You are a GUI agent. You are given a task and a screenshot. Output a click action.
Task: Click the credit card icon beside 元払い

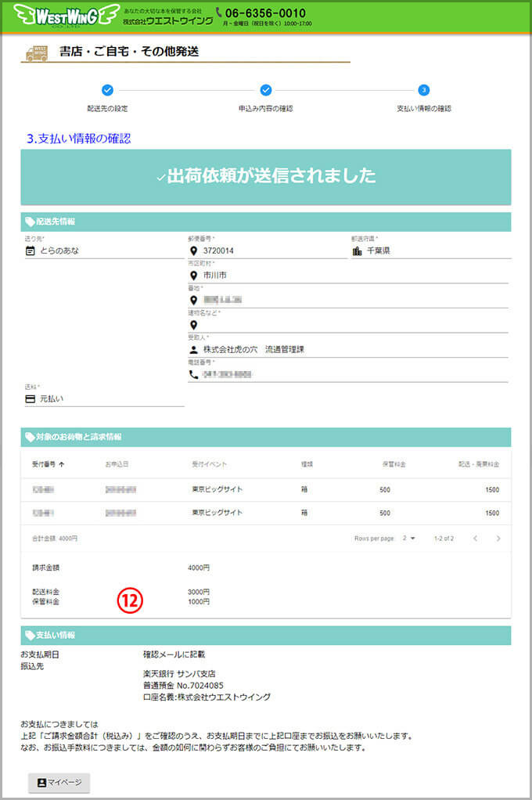pos(30,398)
